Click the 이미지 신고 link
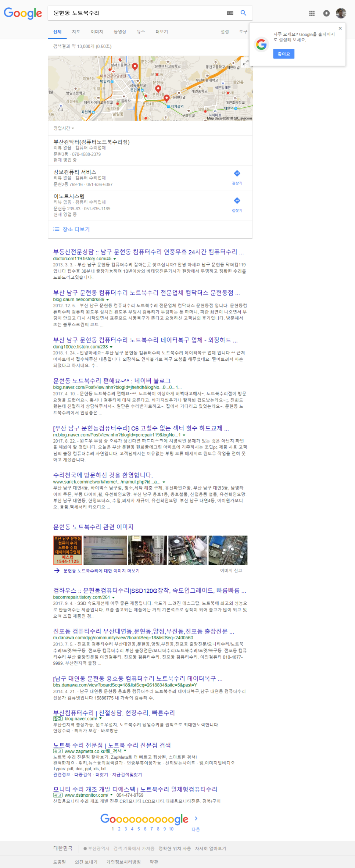This screenshot has width=355, height=868. click(231, 571)
